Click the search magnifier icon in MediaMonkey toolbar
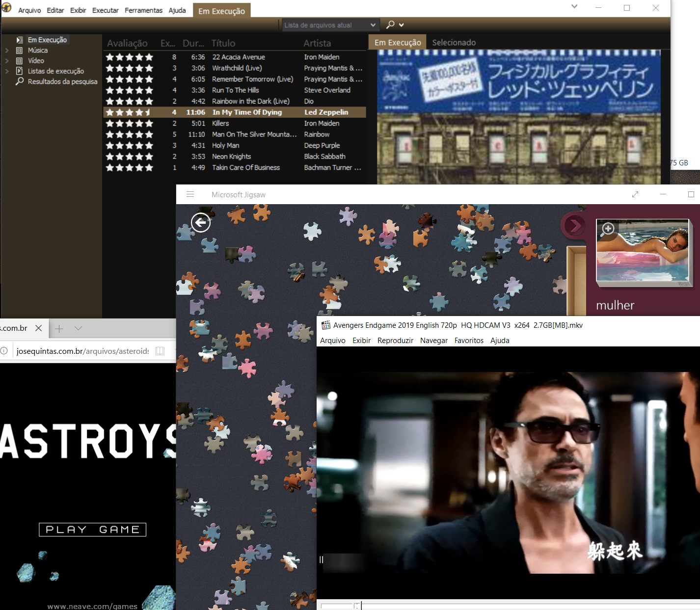Screen dimensions: 700x610 coord(391,25)
